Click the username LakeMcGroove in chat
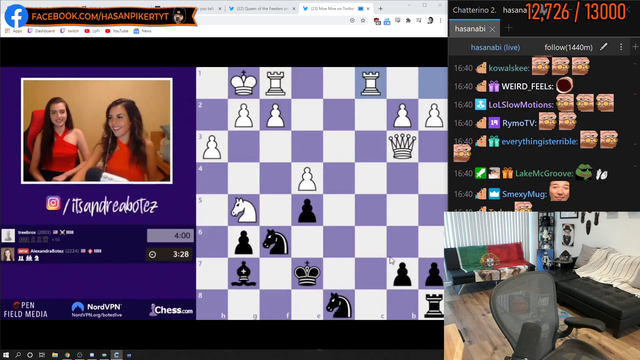Screen dimensions: 640x360 (543, 174)
